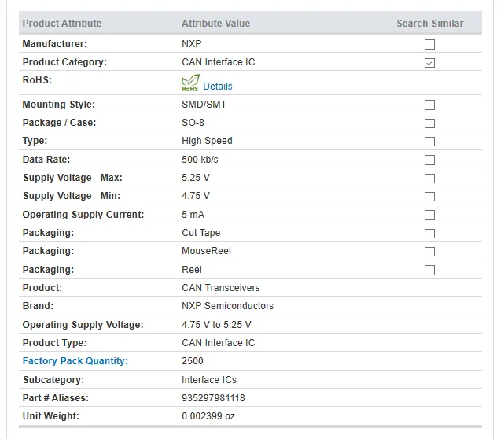Click the 4.75 V minimum voltage value
The image size is (504, 439).
click(196, 196)
